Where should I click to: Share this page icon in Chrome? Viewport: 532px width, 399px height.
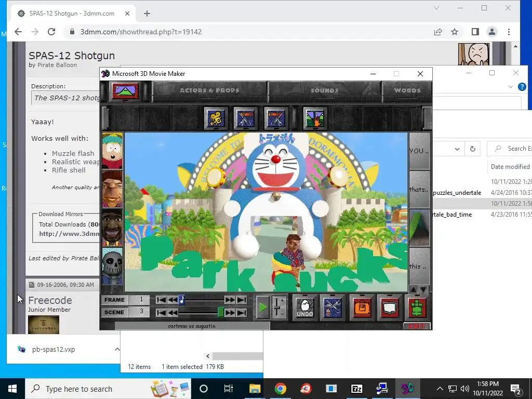(x=438, y=32)
